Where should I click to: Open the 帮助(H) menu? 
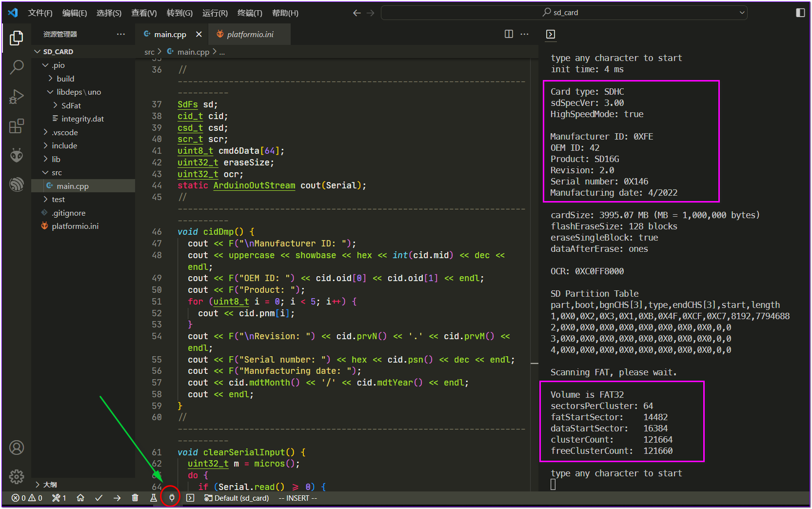pos(285,13)
